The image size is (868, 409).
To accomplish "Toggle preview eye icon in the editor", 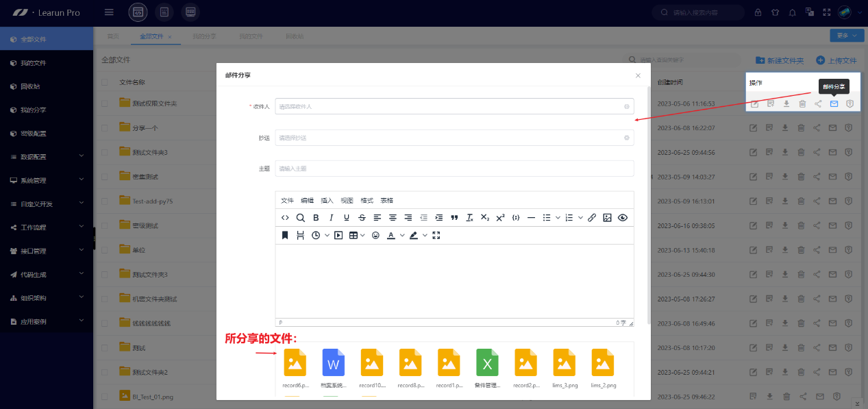I will (x=623, y=218).
